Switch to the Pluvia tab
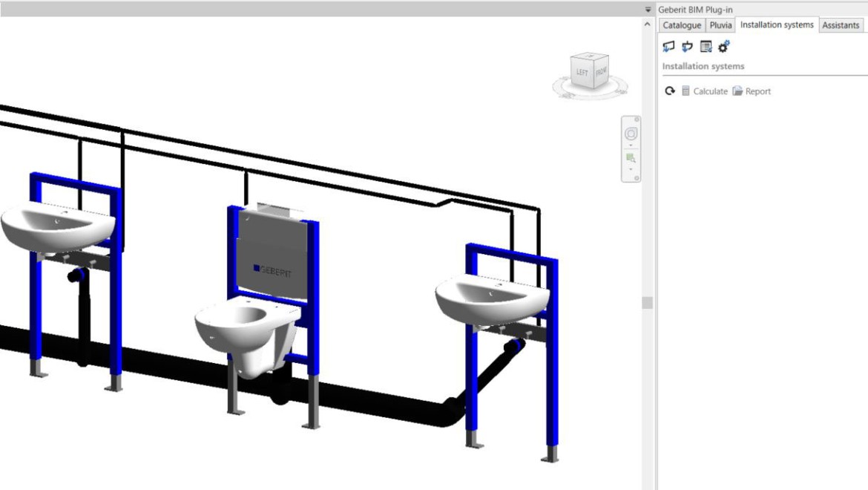 click(x=720, y=25)
